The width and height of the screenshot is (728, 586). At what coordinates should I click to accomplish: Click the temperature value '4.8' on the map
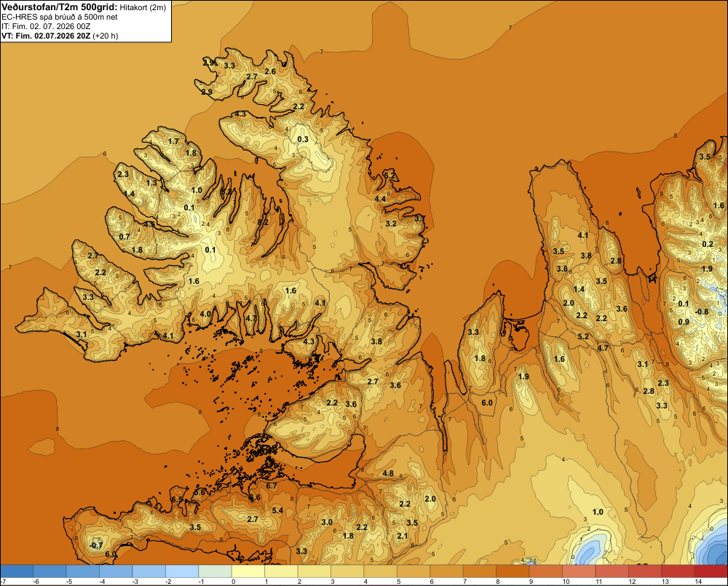point(388,474)
